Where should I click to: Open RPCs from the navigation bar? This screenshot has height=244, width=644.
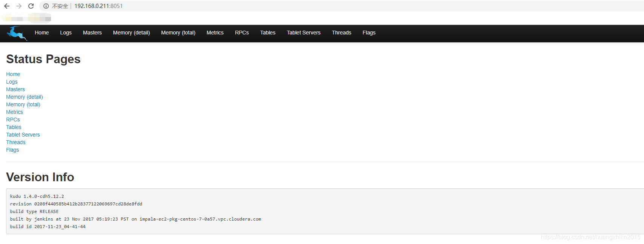242,33
